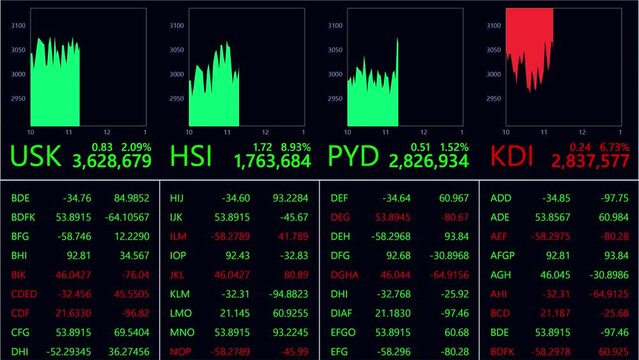Select the HSI index label
Image resolution: width=639 pixels, height=360 pixels.
pyautogui.click(x=191, y=156)
